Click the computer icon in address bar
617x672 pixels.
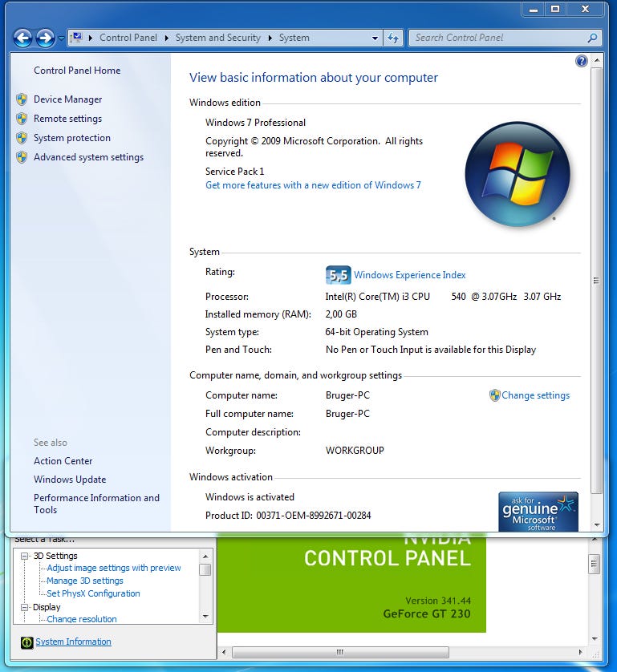[x=77, y=37]
